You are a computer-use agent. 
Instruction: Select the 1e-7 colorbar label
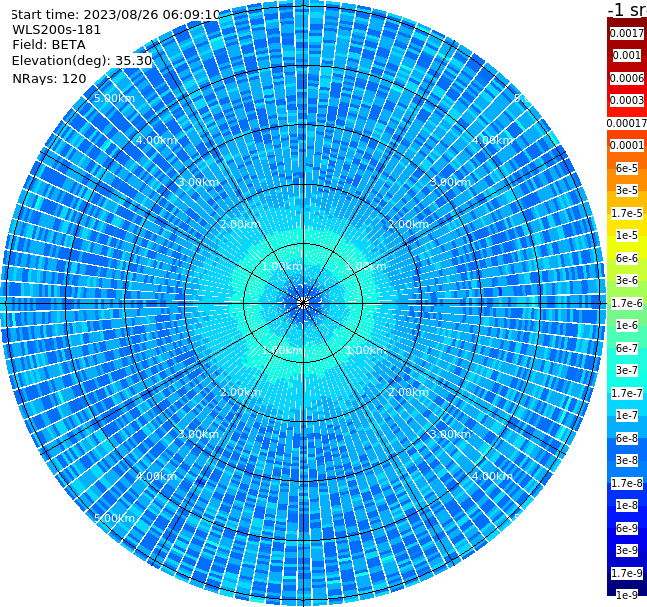627,415
